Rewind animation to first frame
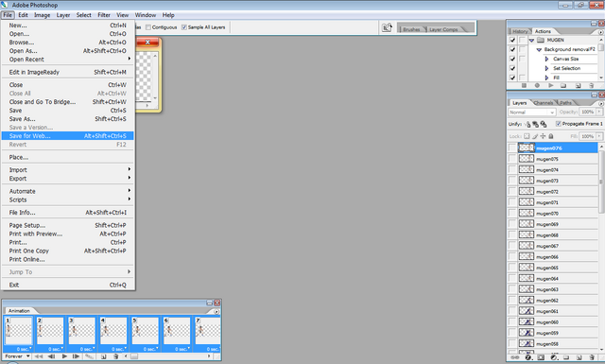 (39, 356)
